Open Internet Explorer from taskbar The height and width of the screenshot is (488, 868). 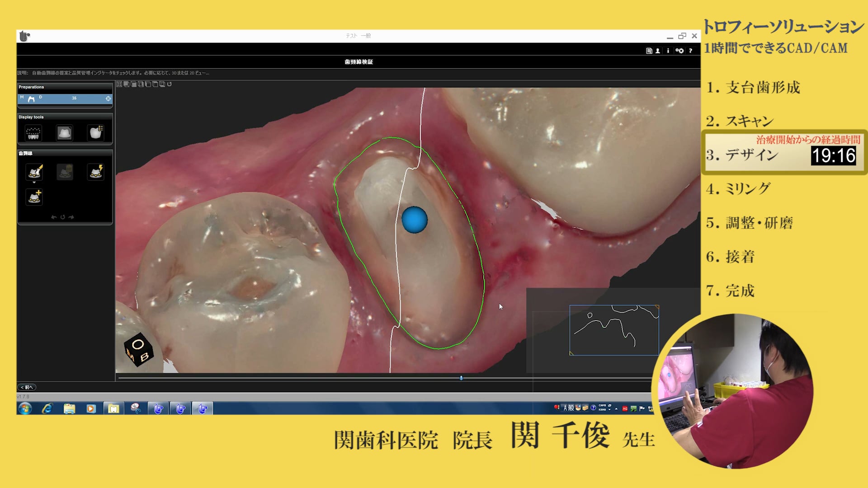pyautogui.click(x=47, y=409)
